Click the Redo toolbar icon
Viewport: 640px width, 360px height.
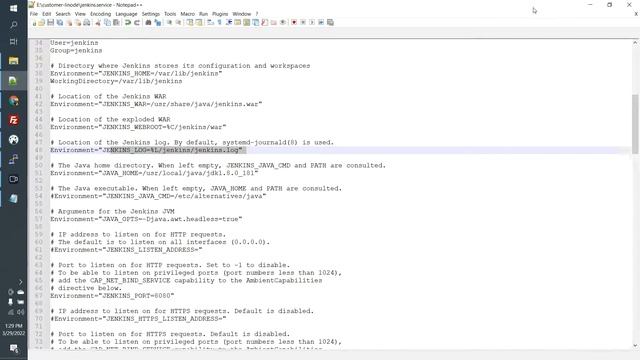[x=137, y=23]
